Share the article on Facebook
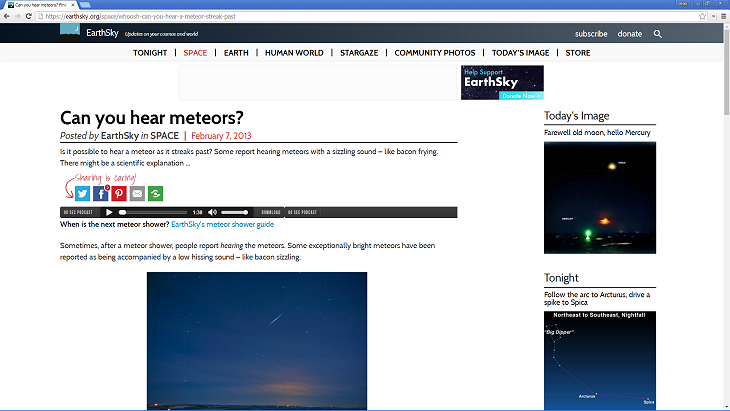The width and height of the screenshot is (730, 411). [101, 194]
